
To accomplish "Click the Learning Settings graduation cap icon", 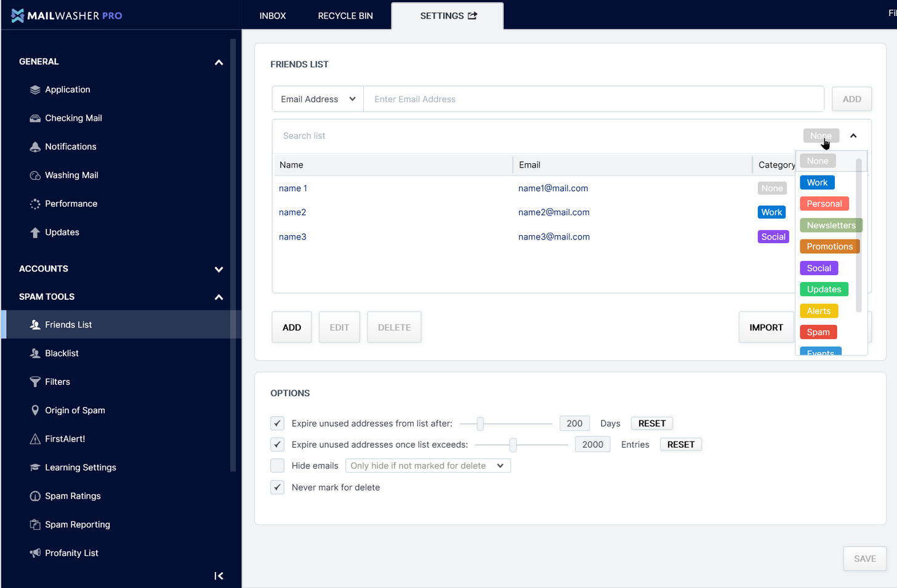I will tap(35, 467).
